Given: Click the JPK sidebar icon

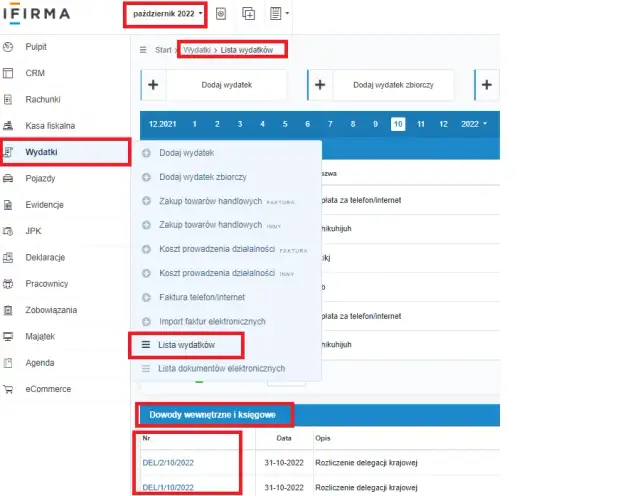Looking at the screenshot, I should coord(8,231).
